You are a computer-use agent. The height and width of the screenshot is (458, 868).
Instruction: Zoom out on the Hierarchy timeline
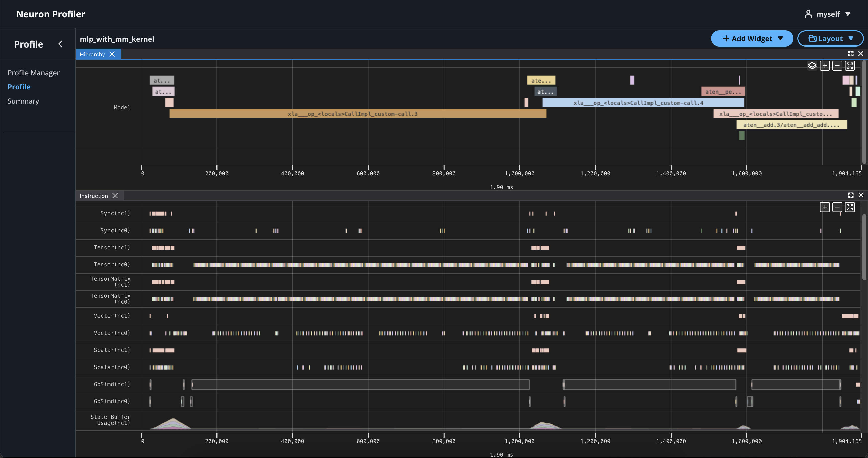(x=837, y=65)
